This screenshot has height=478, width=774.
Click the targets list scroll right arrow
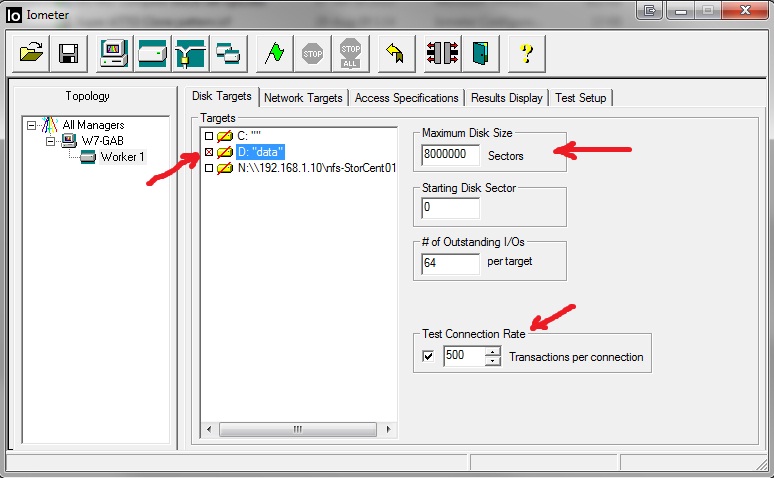click(x=388, y=429)
